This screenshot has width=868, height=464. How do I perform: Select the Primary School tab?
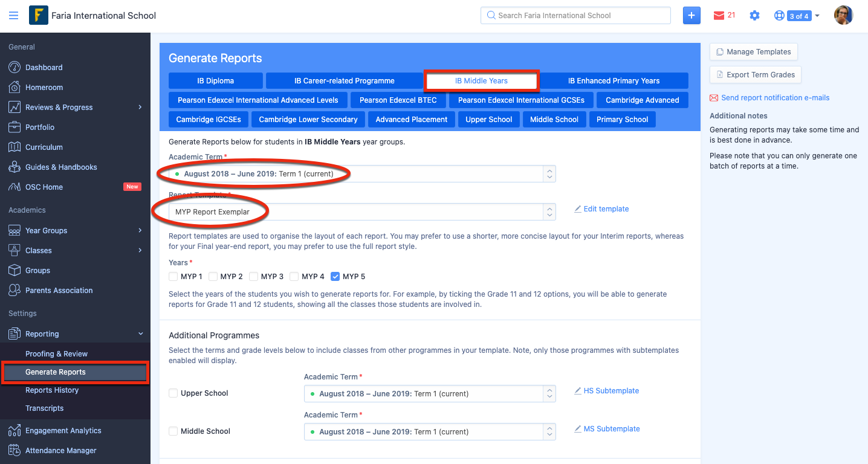pos(622,120)
